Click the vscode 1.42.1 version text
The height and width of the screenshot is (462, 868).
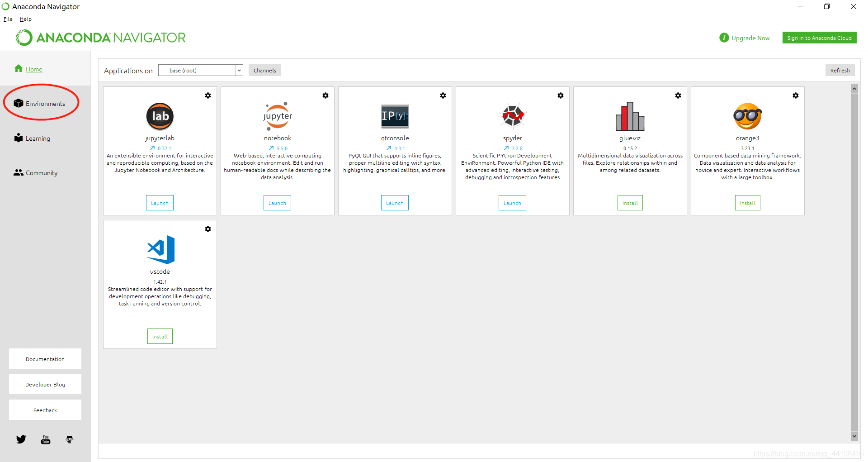160,282
